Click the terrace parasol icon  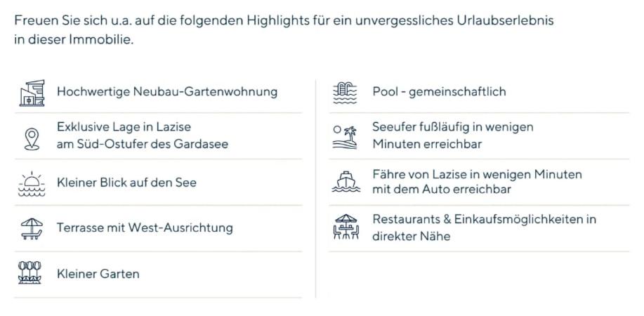31,228
